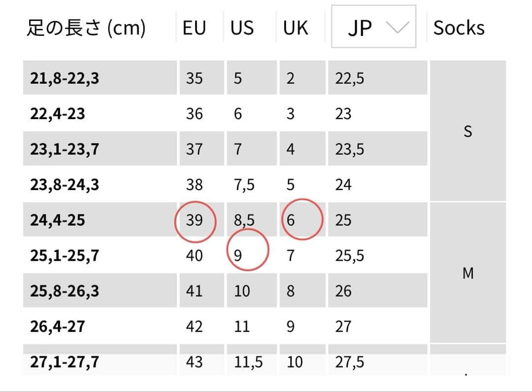Click the 26,4-27 foot length label
Image resolution: width=532 pixels, height=392 pixels.
pyautogui.click(x=58, y=327)
